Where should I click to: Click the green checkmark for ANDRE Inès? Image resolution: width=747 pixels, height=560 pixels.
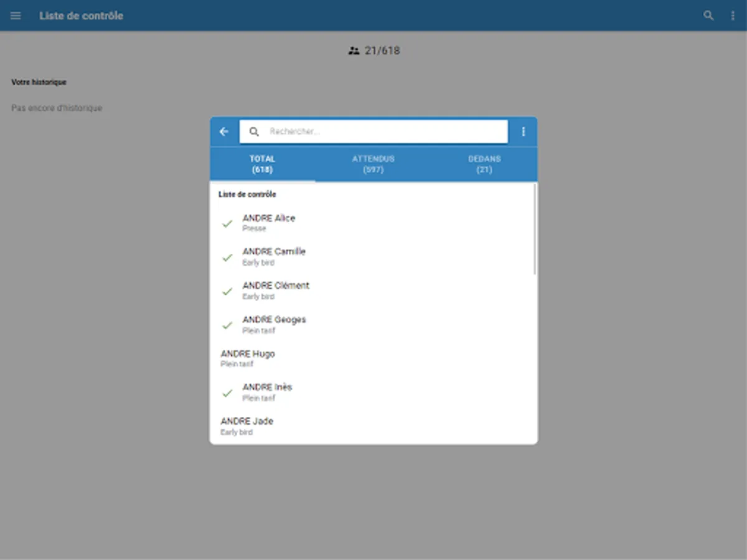pos(227,393)
